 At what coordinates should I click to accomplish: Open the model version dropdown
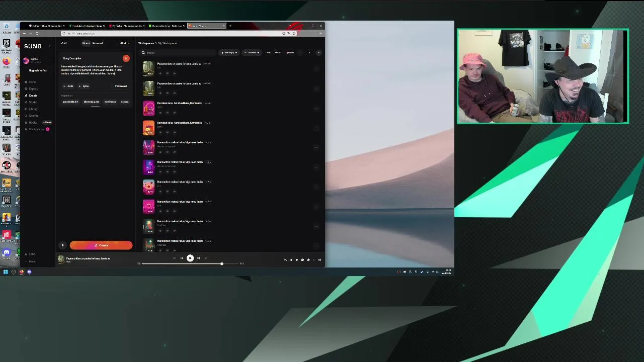tap(124, 43)
